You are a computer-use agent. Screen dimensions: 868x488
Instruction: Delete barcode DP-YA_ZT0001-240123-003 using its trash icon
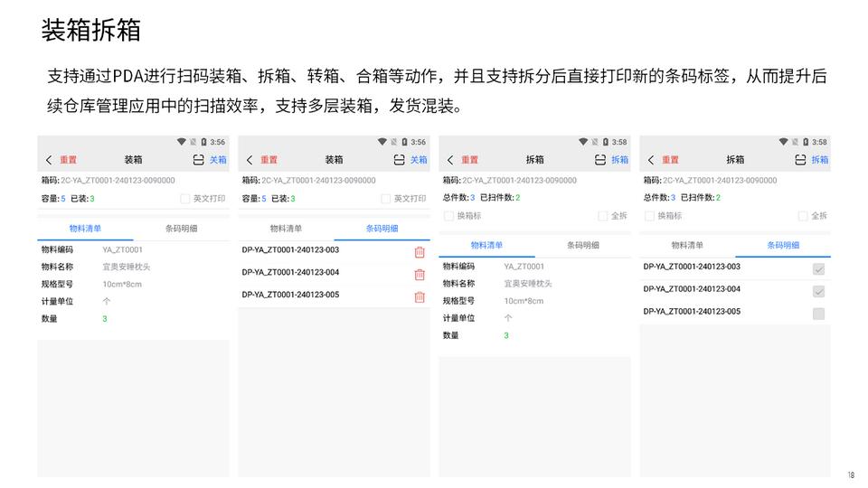[420, 253]
